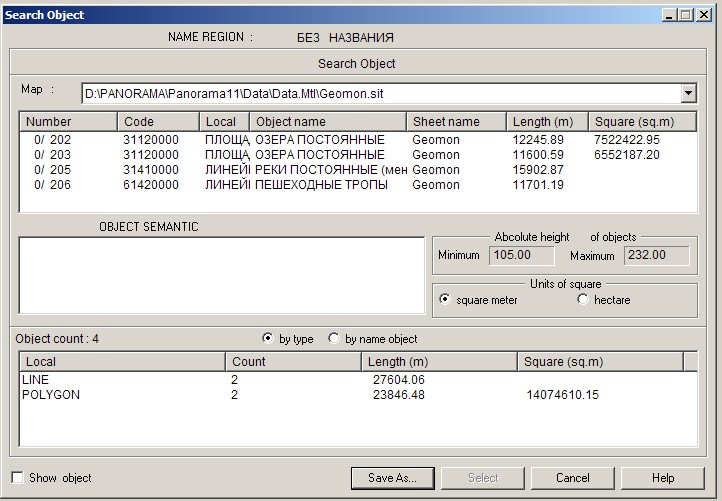The height and width of the screenshot is (501, 722).
Task: Click the Sheet name column header
Action: tap(456, 122)
